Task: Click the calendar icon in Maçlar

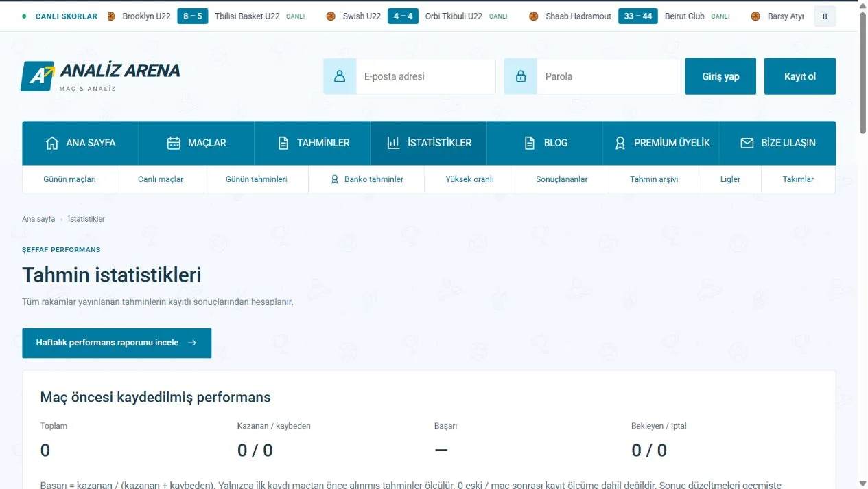Action: 174,143
